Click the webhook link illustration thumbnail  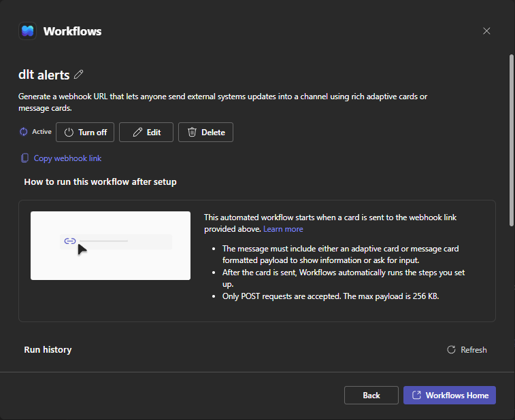click(x=110, y=245)
